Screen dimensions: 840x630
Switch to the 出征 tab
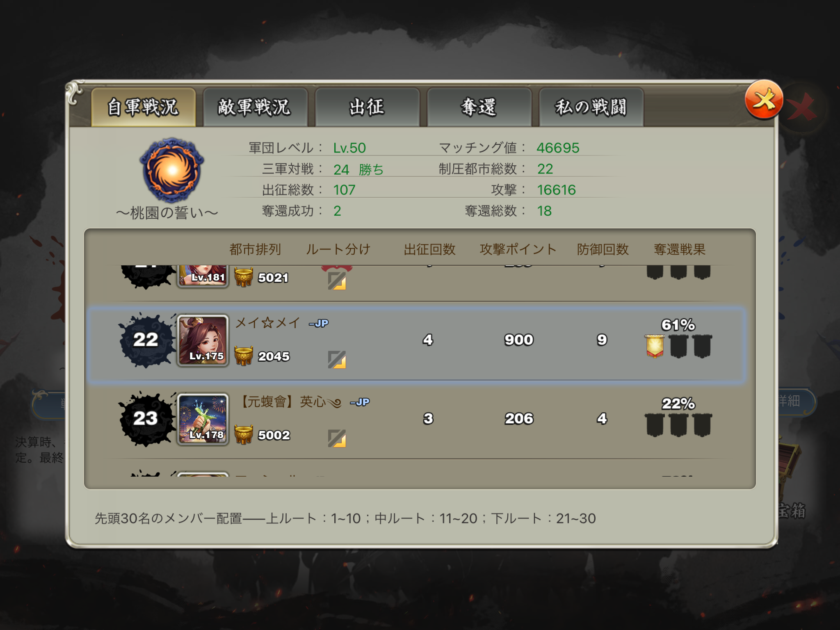(367, 107)
